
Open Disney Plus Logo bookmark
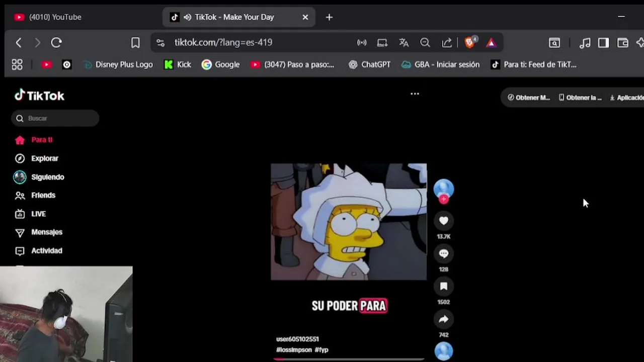click(x=118, y=64)
